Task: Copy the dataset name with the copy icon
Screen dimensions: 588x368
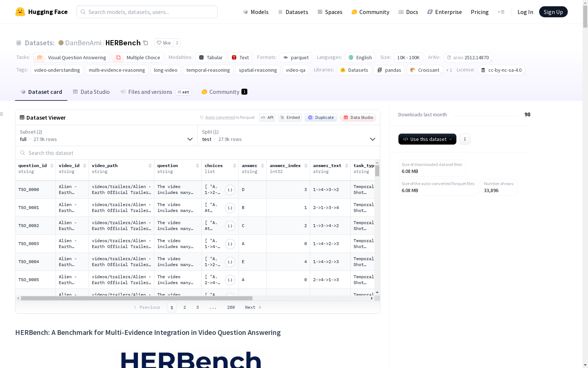Action: pyautogui.click(x=146, y=43)
